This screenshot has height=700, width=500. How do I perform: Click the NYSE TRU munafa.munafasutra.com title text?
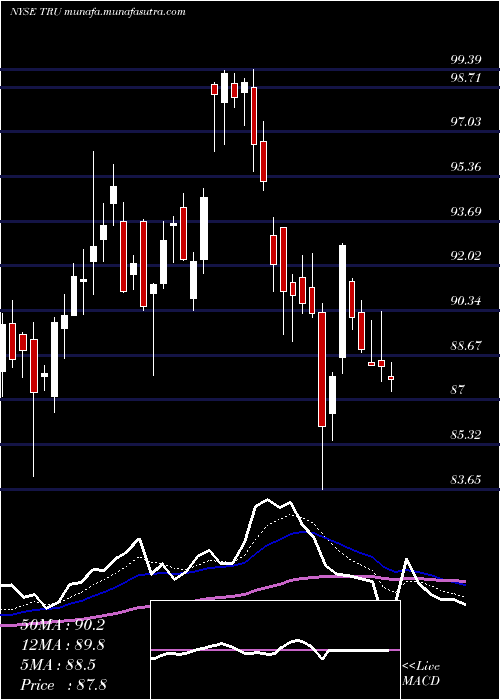[97, 12]
